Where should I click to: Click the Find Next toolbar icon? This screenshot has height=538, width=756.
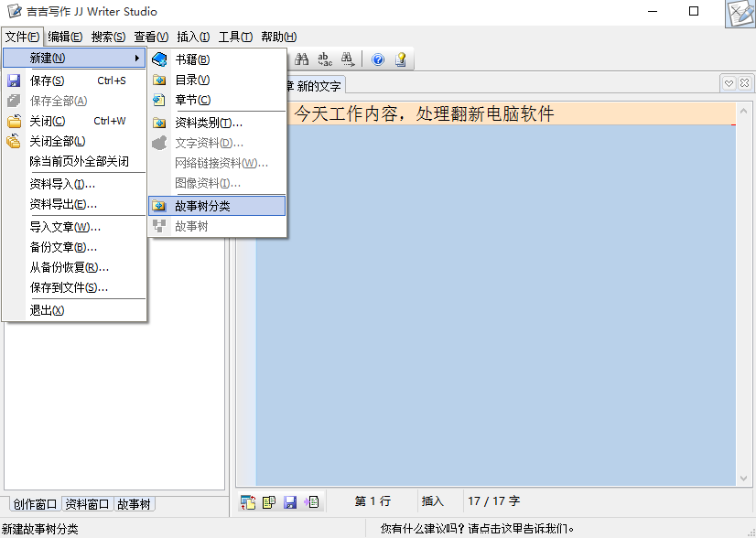tap(349, 59)
